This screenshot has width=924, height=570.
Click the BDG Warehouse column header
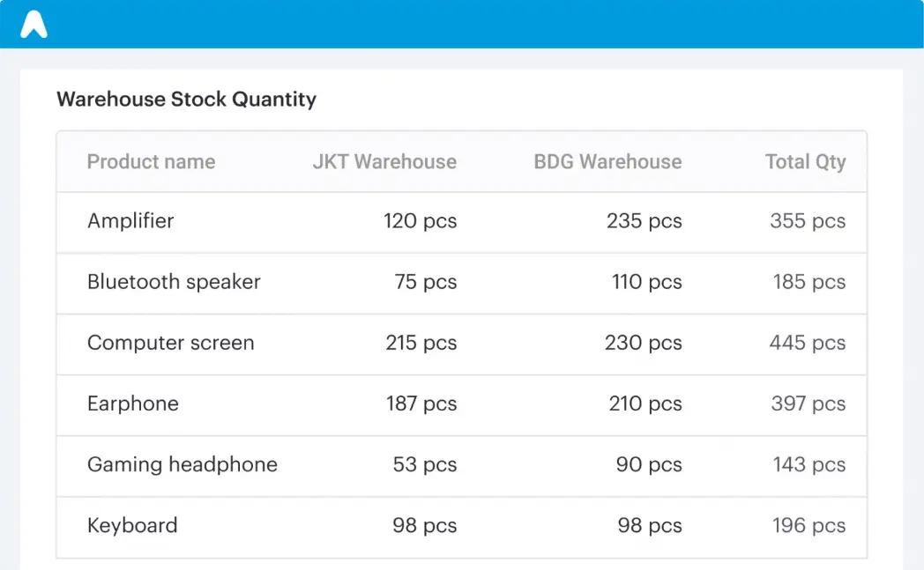tap(607, 162)
